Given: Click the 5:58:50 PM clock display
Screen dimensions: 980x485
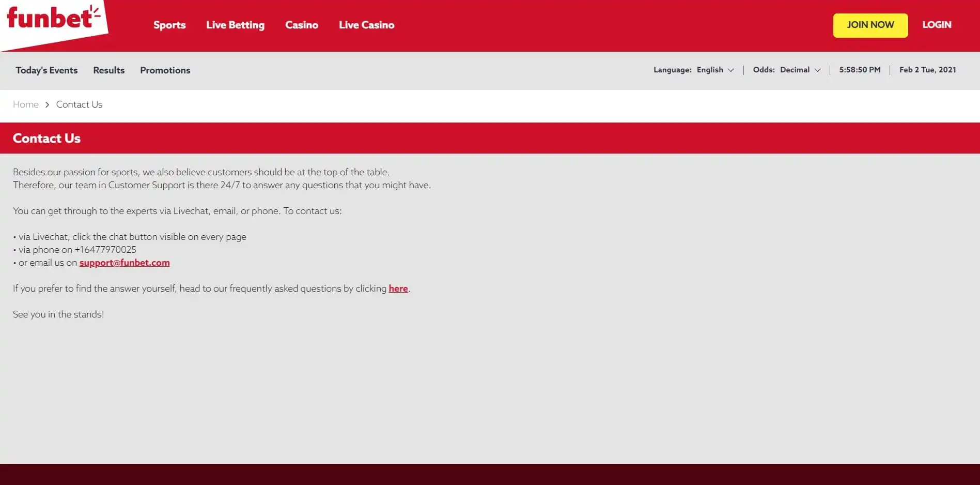Looking at the screenshot, I should [860, 70].
